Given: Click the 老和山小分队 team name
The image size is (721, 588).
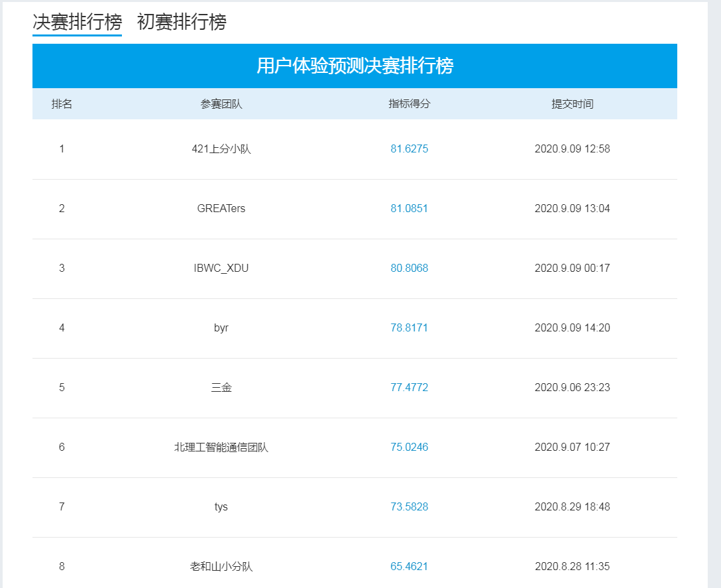Looking at the screenshot, I should coord(221,567).
